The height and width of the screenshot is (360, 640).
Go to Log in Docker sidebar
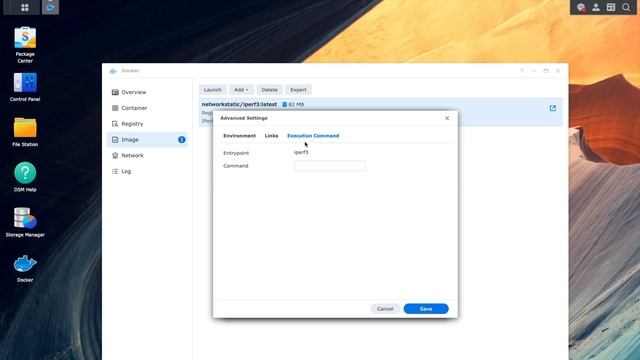[x=147, y=171]
